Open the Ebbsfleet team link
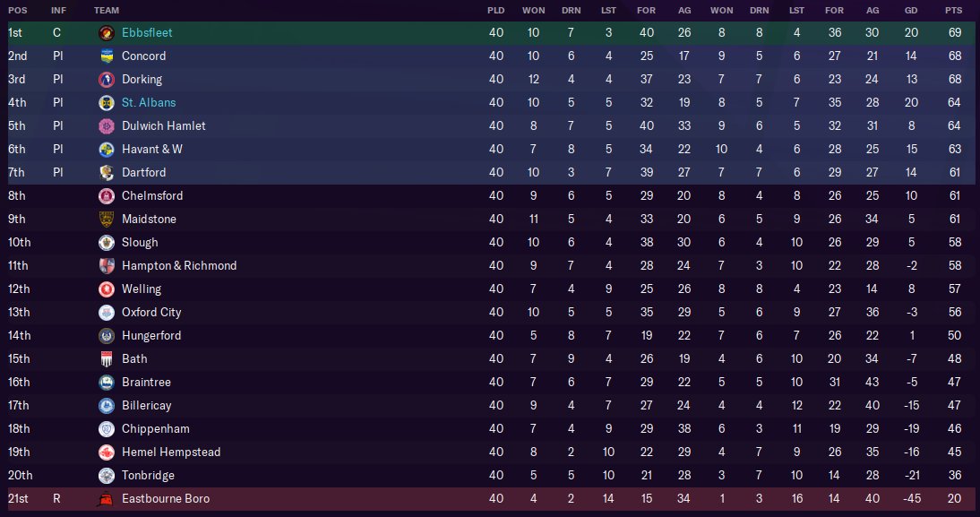Viewport: 980px width, 517px height. tap(147, 32)
